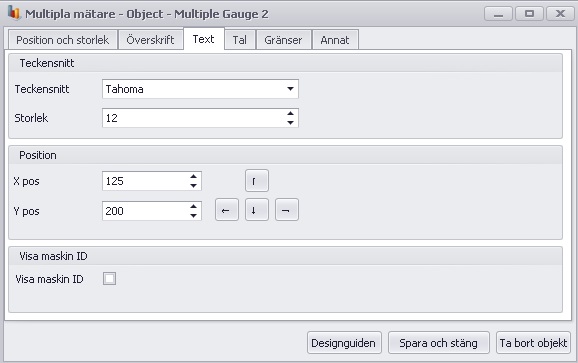578x363 pixels.
Task: Go to the Tal tab
Action: click(x=240, y=40)
